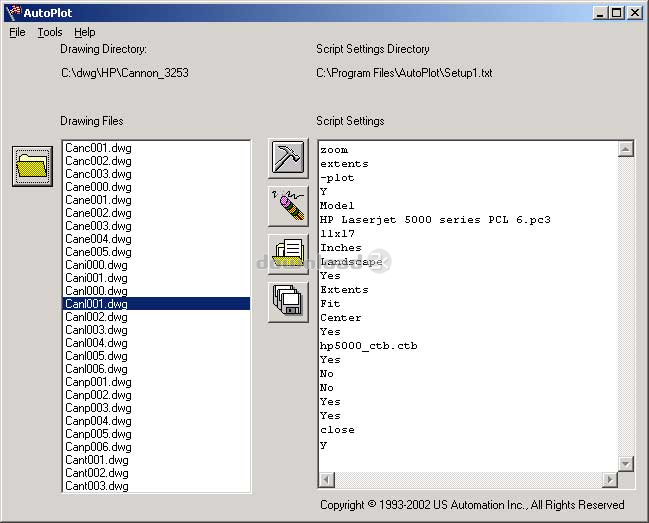This screenshot has width=649, height=523.
Task: Open the Help menu
Action: (85, 32)
